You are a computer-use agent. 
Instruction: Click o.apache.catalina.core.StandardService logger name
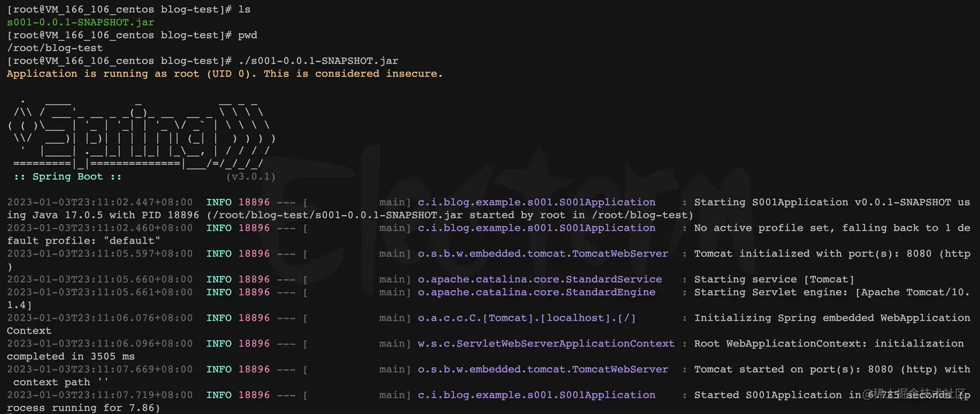click(540, 279)
